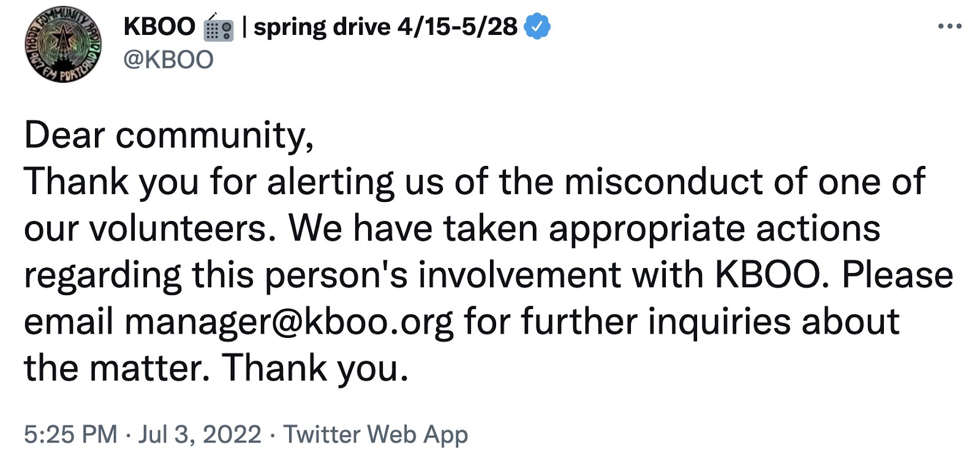
Task: Click the word misconduct in the tweet
Action: coord(663,182)
